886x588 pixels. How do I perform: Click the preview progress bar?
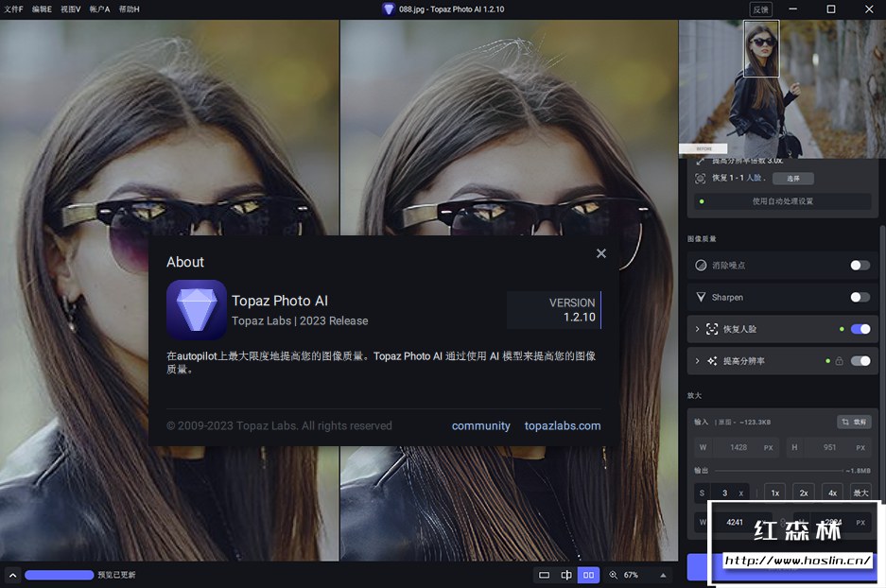click(60, 575)
